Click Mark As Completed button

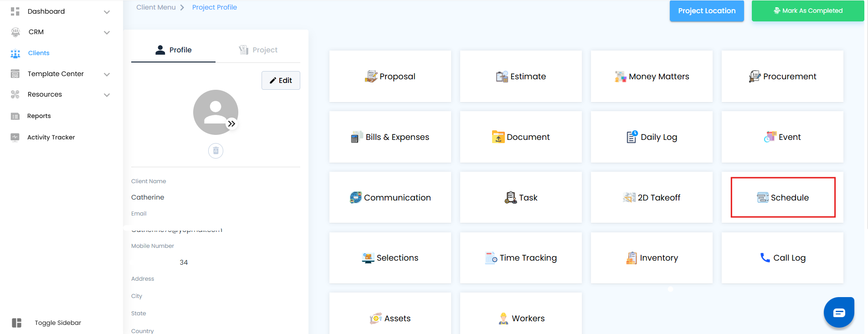808,10
